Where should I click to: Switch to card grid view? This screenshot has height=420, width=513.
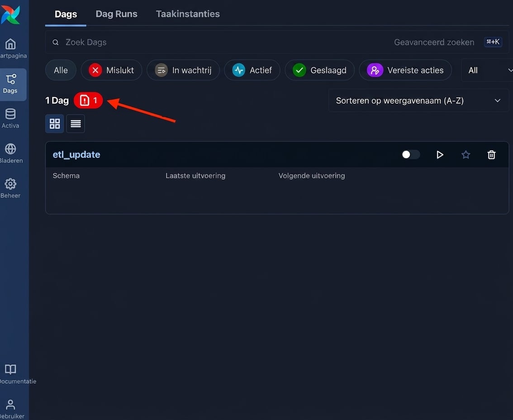click(x=55, y=124)
